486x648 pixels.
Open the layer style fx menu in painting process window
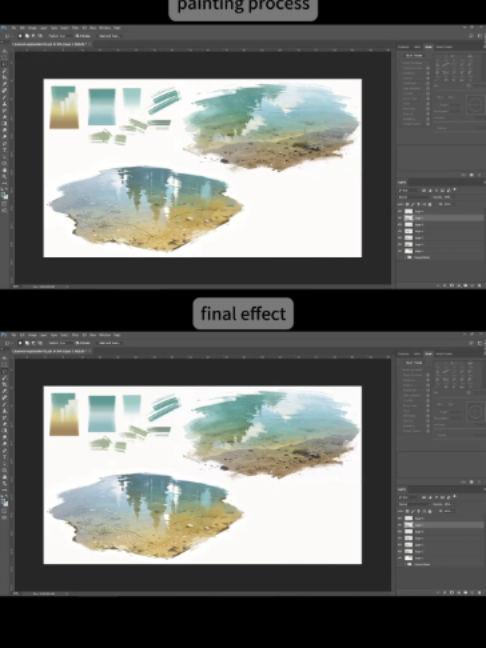[x=445, y=285]
